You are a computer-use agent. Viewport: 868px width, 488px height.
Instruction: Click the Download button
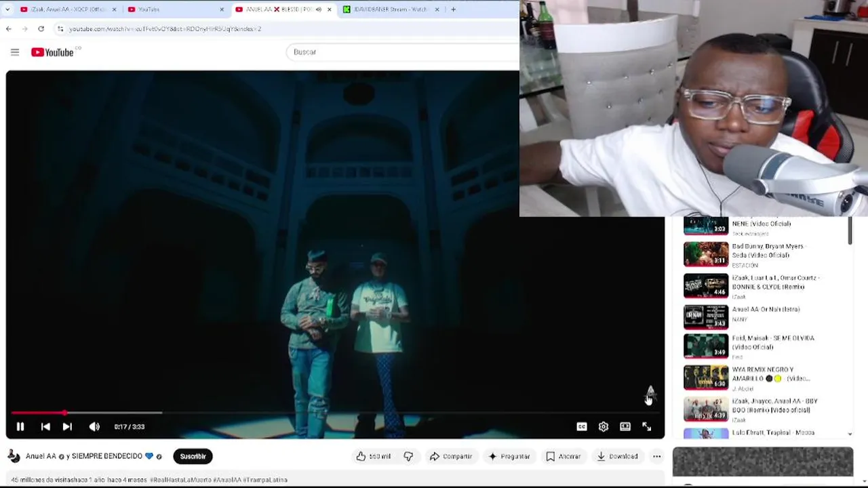[618, 456]
